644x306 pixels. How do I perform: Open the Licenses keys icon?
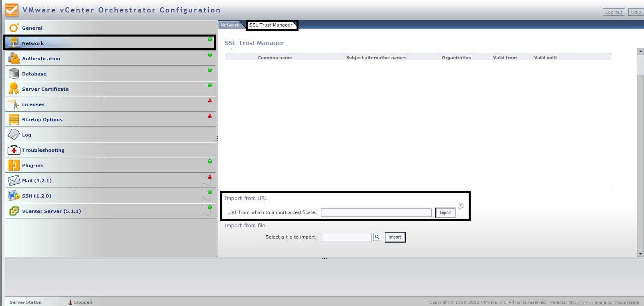14,104
